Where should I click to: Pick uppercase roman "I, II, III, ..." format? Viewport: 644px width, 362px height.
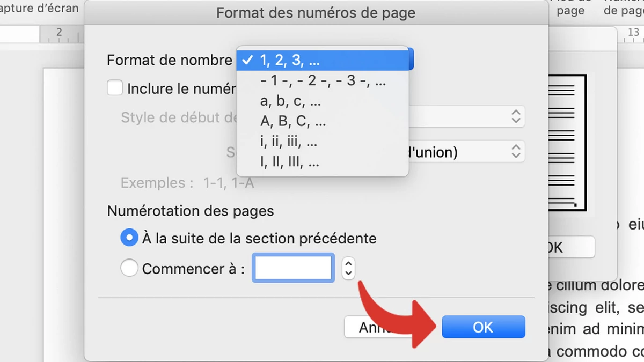pyautogui.click(x=323, y=162)
